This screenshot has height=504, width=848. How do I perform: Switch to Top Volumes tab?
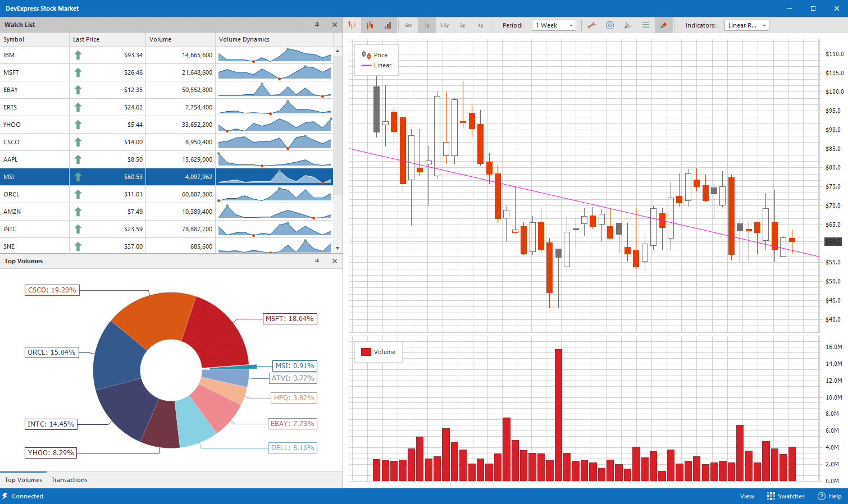24,480
